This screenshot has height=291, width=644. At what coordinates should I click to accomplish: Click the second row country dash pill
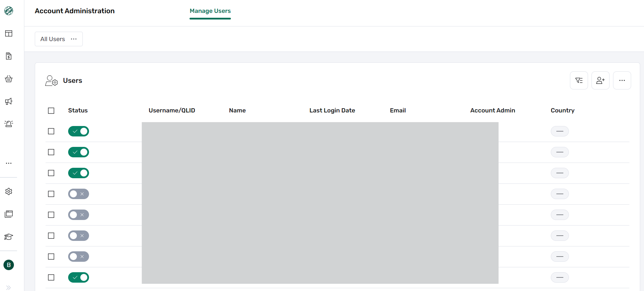(x=560, y=152)
